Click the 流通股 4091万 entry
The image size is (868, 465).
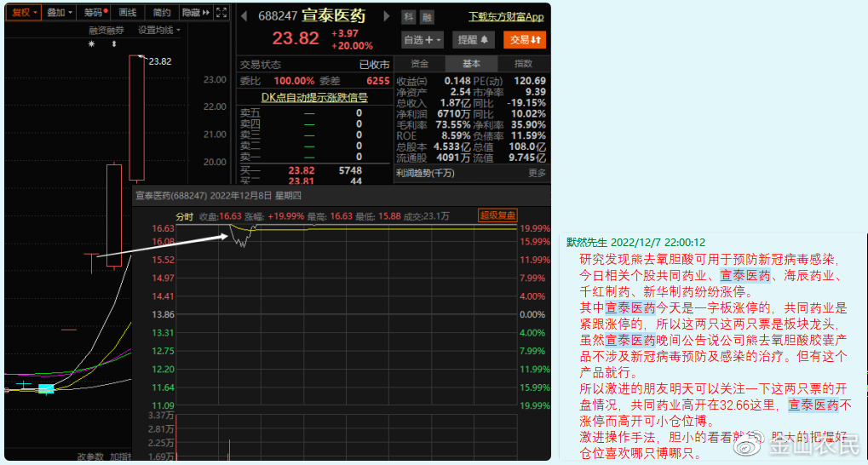[434, 158]
